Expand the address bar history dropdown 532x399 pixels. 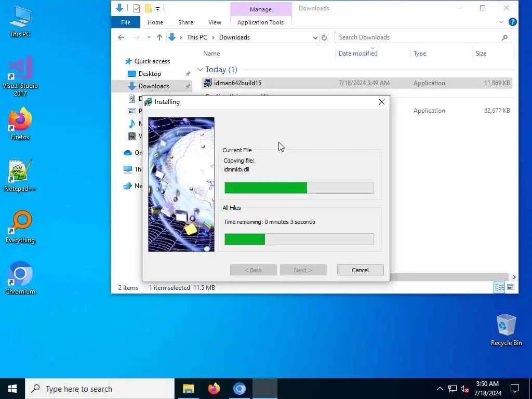tap(315, 37)
